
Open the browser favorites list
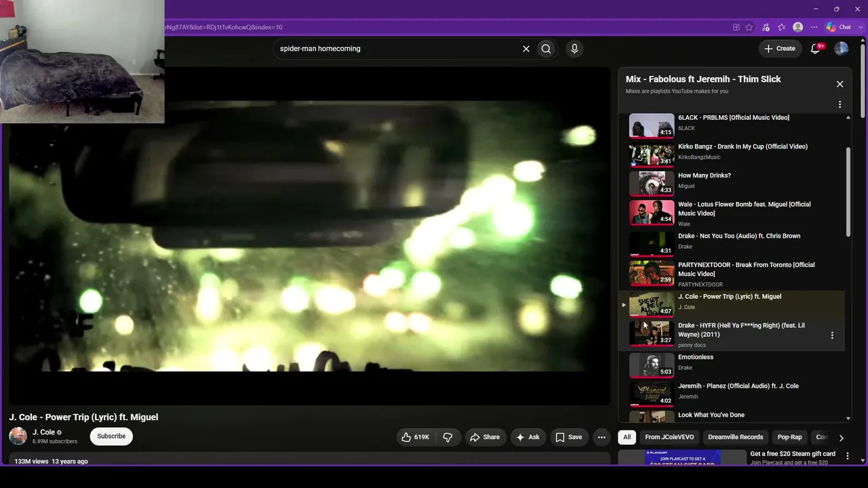[782, 27]
